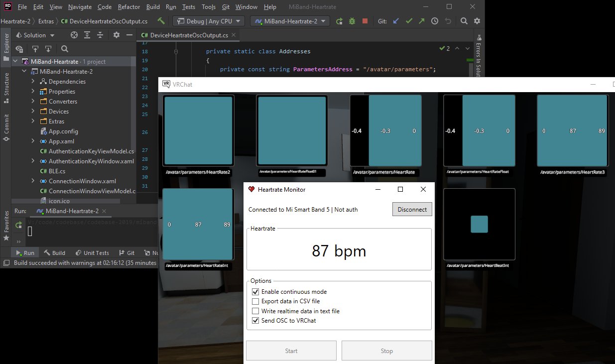
Task: Enable Export data in CSV file
Action: point(255,301)
